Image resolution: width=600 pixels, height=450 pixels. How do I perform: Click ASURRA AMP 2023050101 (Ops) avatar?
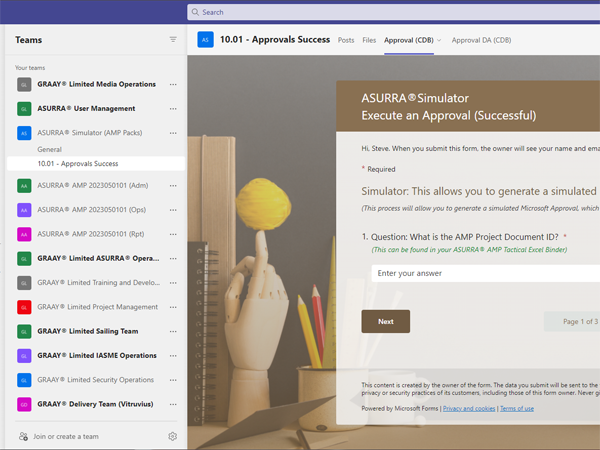(x=24, y=210)
